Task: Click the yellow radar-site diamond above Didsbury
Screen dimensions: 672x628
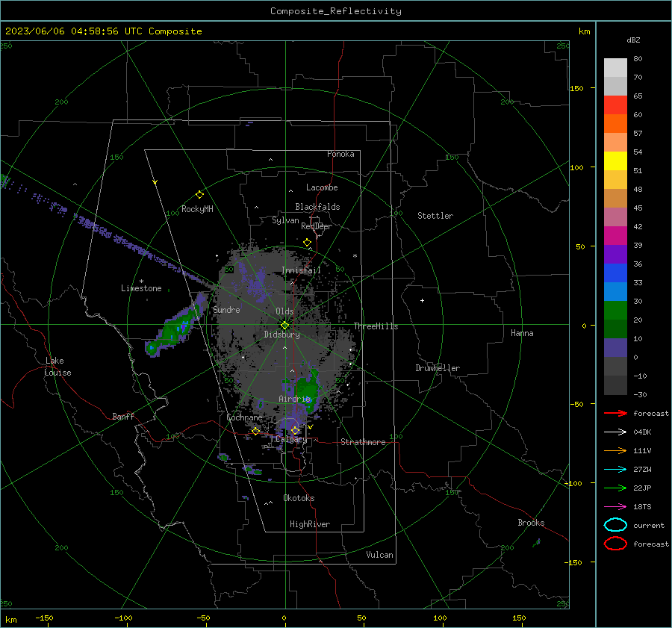Action: coord(284,326)
